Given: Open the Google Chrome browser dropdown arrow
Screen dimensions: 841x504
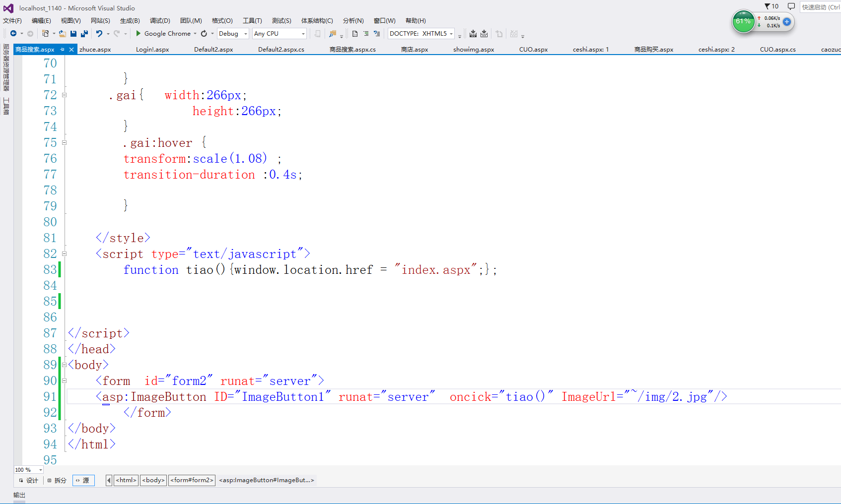Looking at the screenshot, I should click(x=195, y=34).
